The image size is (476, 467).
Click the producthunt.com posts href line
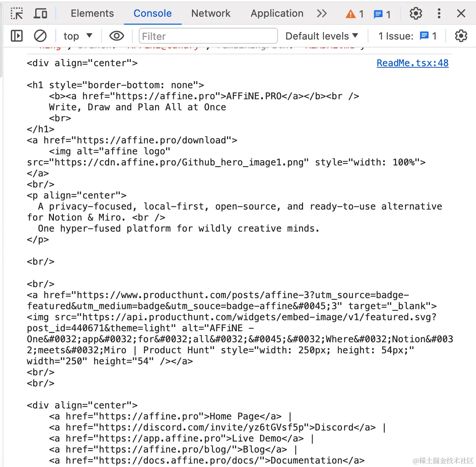218,295
